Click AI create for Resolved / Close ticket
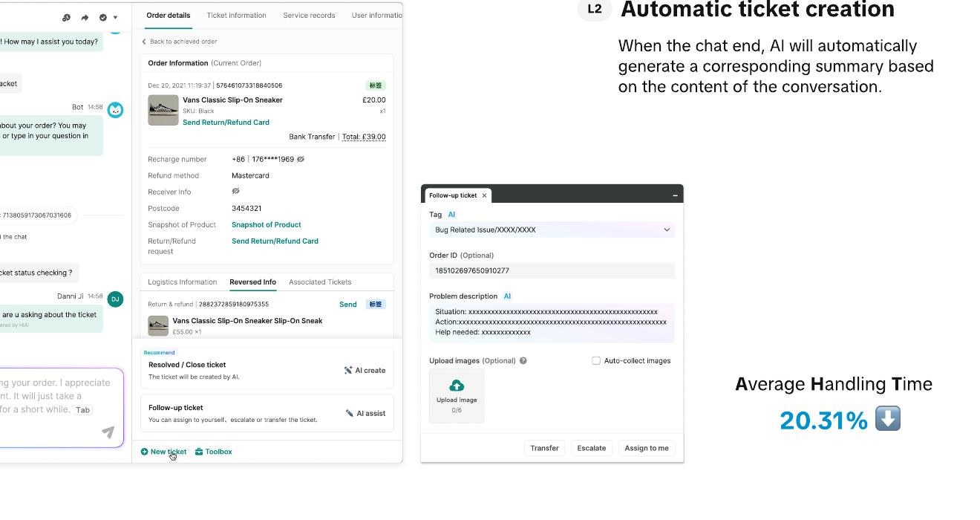Image resolution: width=980 pixels, height=520 pixels. click(365, 370)
